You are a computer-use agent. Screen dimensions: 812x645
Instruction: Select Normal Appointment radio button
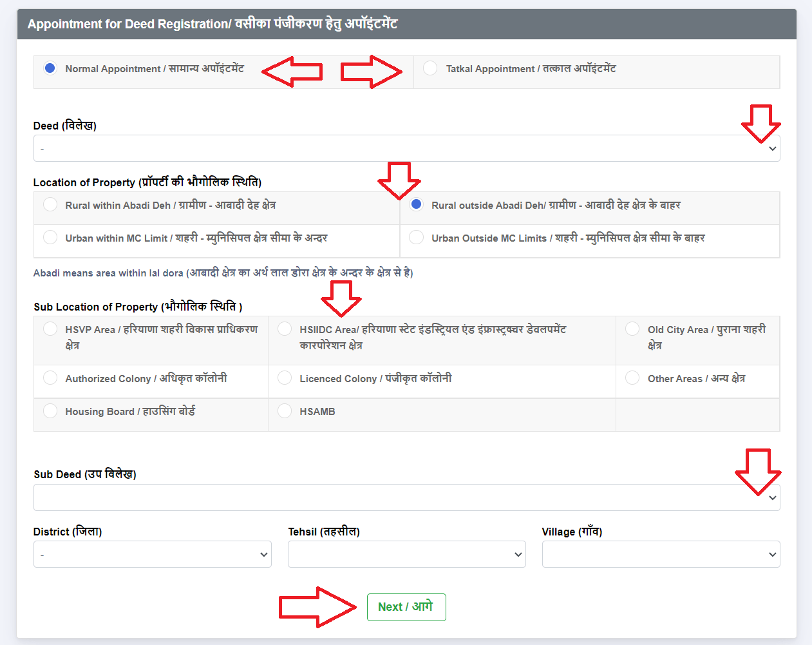(50, 68)
